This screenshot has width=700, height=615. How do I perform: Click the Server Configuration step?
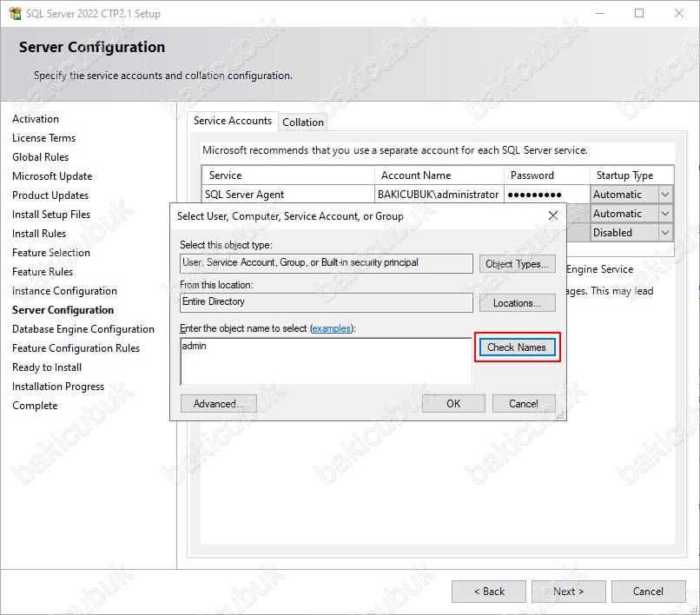(63, 310)
